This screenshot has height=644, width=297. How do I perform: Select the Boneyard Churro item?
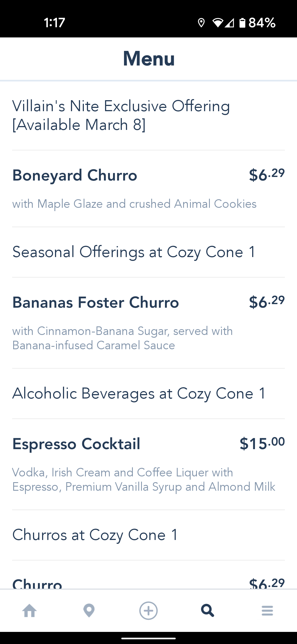coord(75,175)
